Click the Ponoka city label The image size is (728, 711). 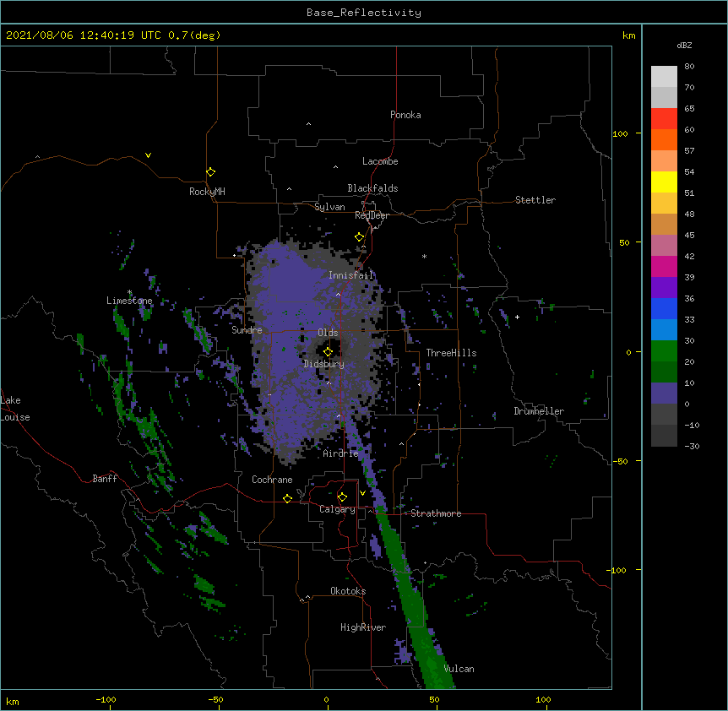(405, 115)
